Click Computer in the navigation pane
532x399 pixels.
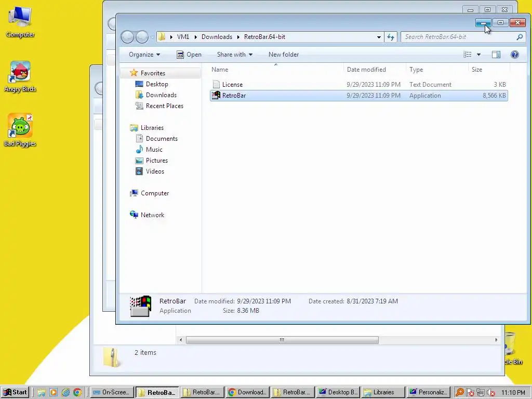155,193
